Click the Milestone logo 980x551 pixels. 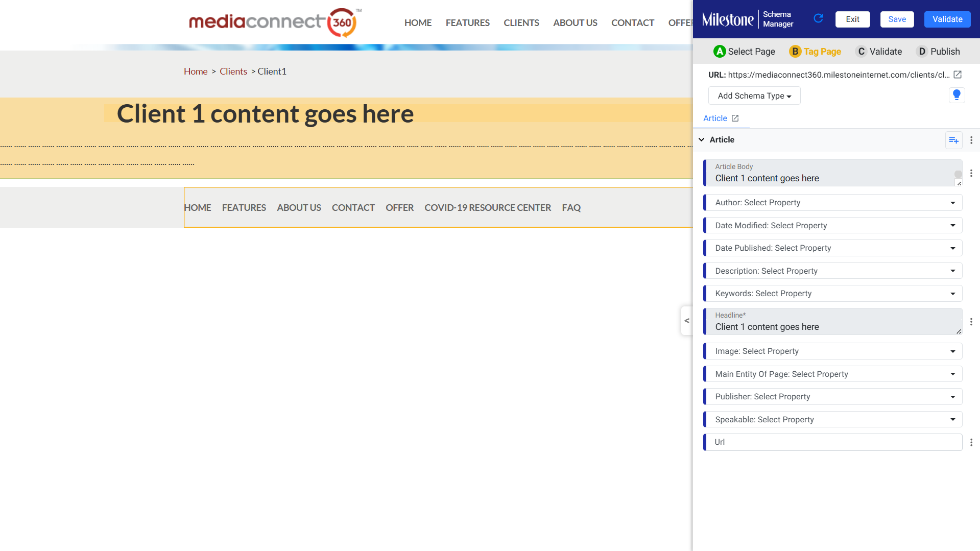728,19
